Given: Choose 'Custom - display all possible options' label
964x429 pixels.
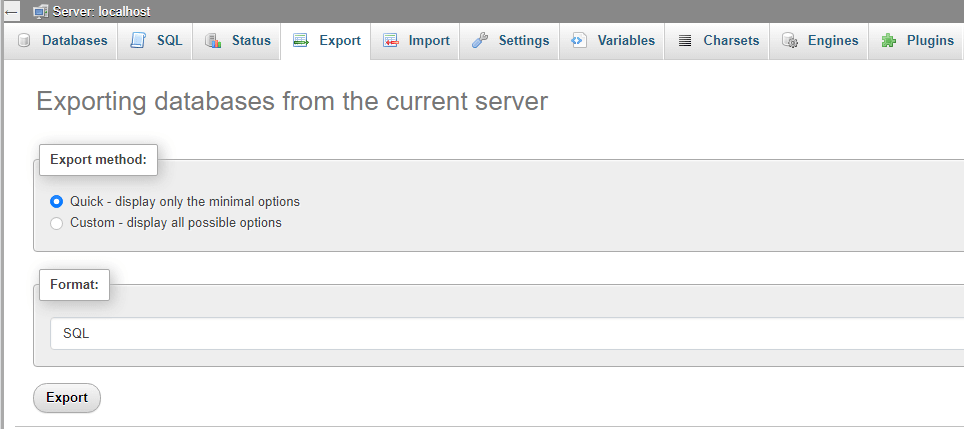Looking at the screenshot, I should coord(175,223).
